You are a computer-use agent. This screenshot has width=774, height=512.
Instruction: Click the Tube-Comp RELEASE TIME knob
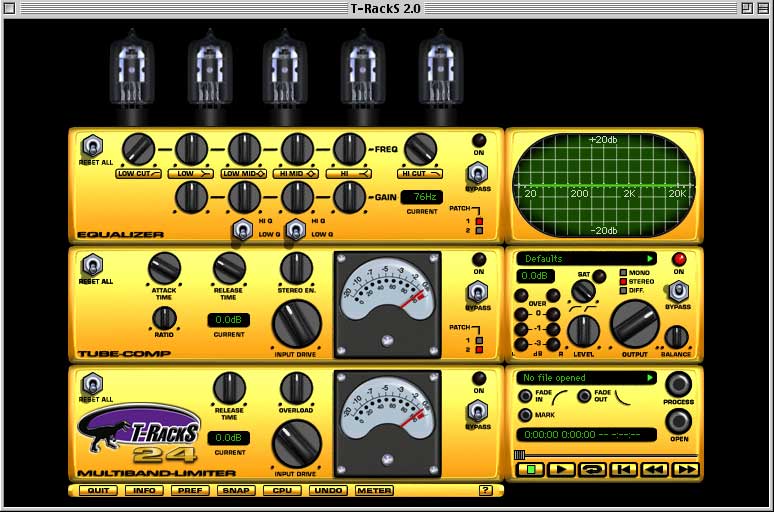[x=229, y=269]
